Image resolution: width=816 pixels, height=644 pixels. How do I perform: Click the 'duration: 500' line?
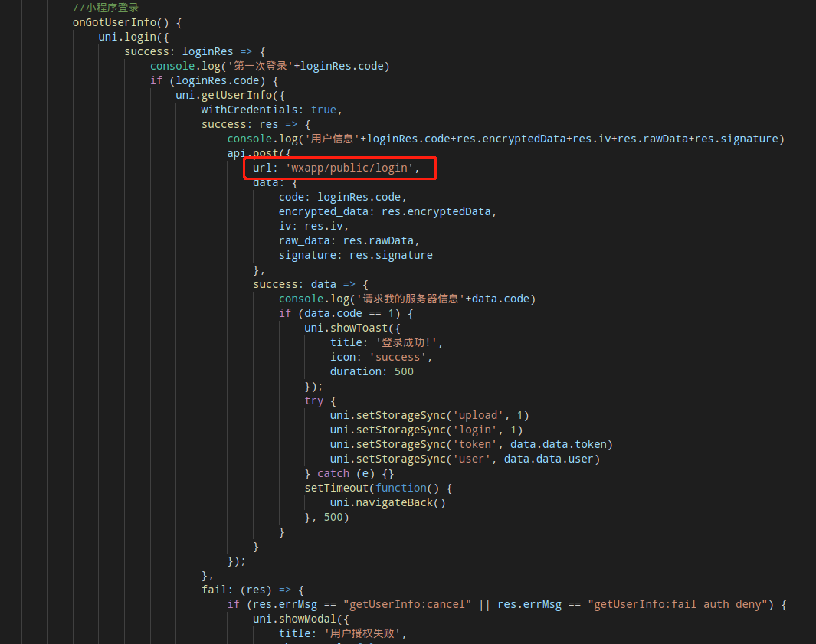pos(372,372)
